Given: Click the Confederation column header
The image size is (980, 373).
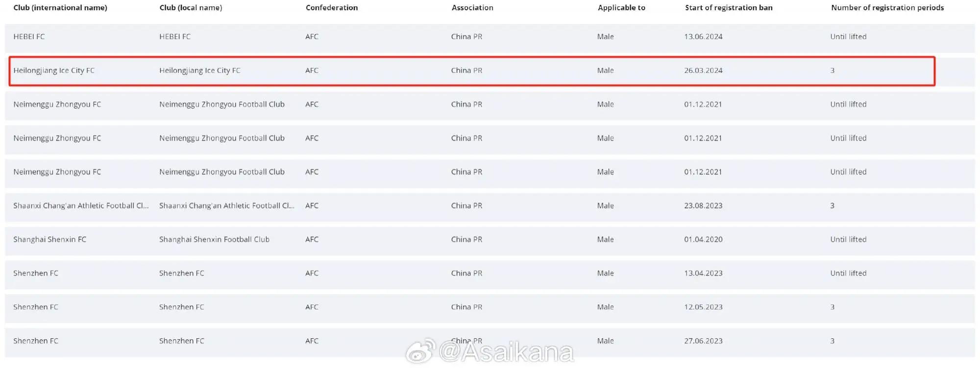Looking at the screenshot, I should (332, 8).
